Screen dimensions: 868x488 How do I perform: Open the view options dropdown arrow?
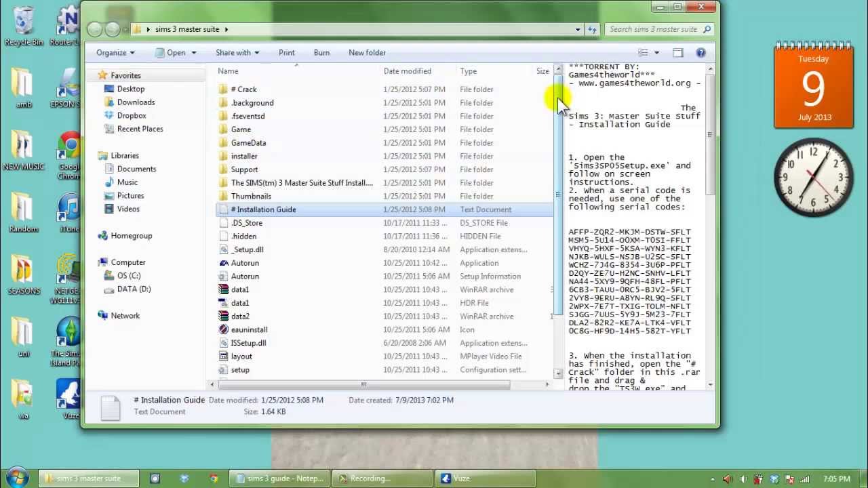click(x=656, y=52)
